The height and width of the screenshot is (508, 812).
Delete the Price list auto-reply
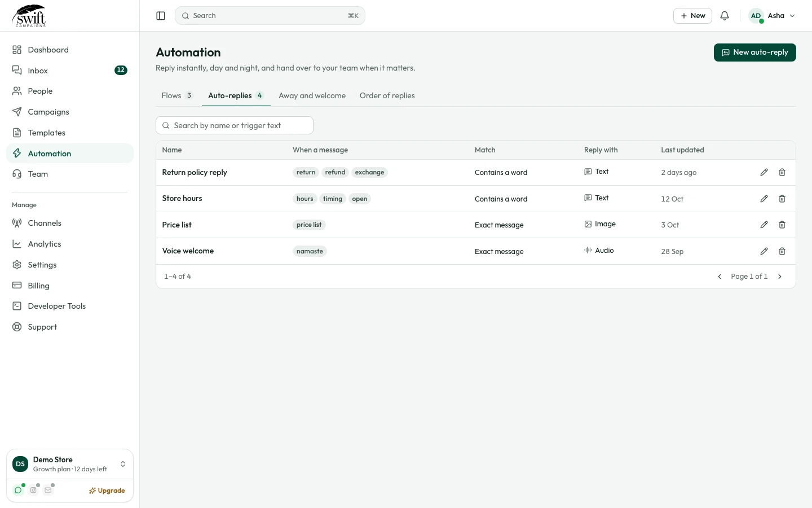tap(782, 225)
